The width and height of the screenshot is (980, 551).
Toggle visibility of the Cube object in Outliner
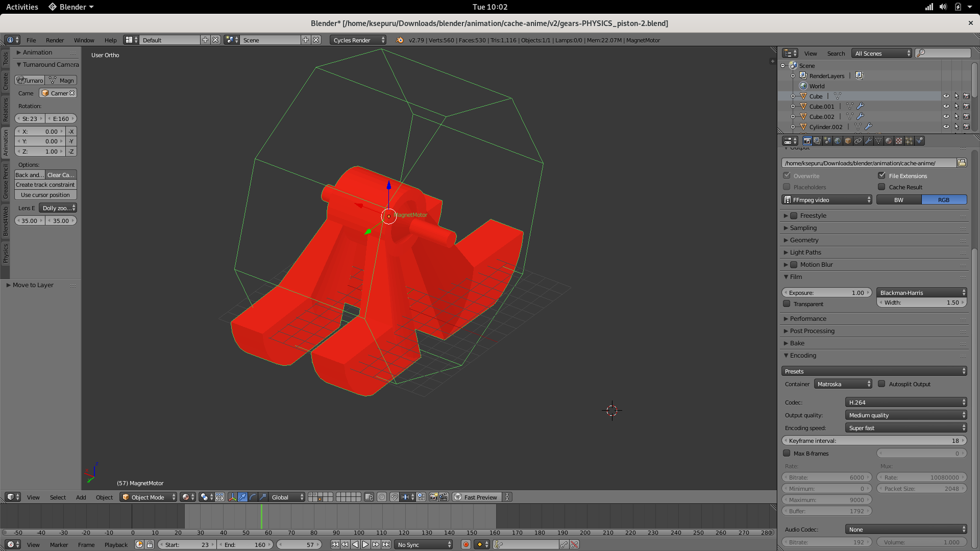947,96
